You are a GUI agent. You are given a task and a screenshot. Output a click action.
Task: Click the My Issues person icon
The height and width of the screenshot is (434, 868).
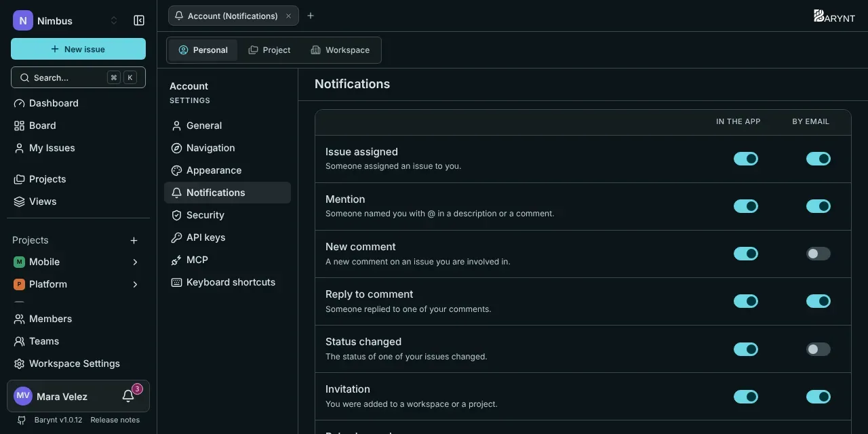tap(19, 148)
